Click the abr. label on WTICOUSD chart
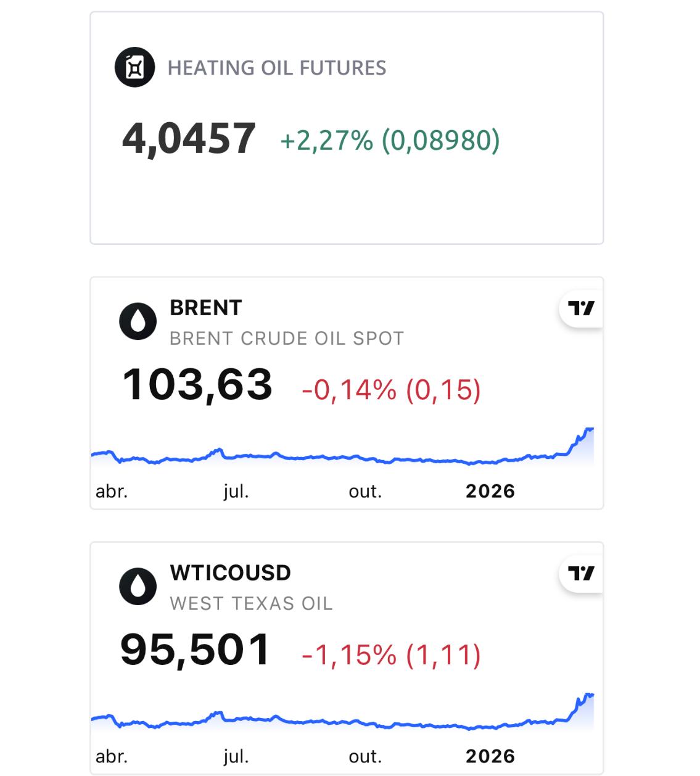The width and height of the screenshot is (700, 776). tap(112, 756)
